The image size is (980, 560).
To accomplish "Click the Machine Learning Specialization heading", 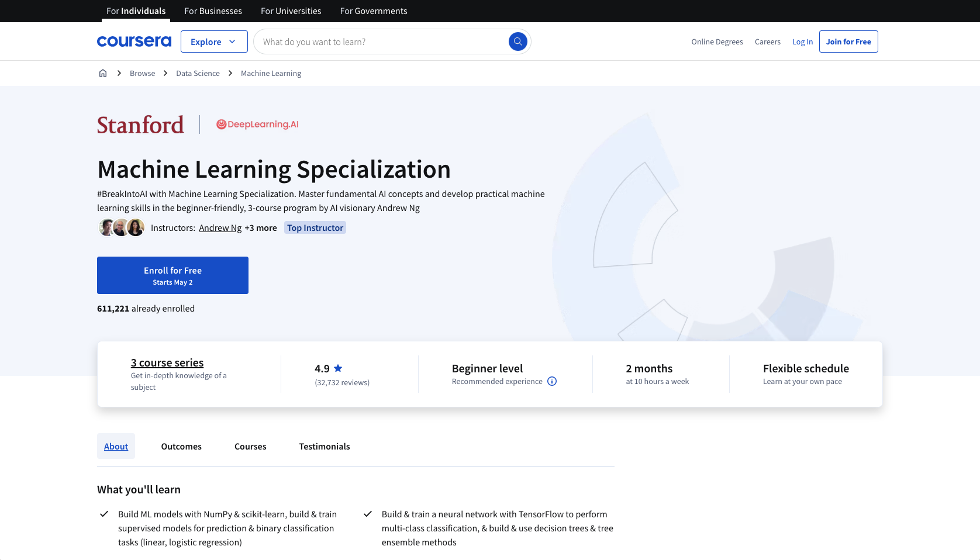I will (x=274, y=169).
